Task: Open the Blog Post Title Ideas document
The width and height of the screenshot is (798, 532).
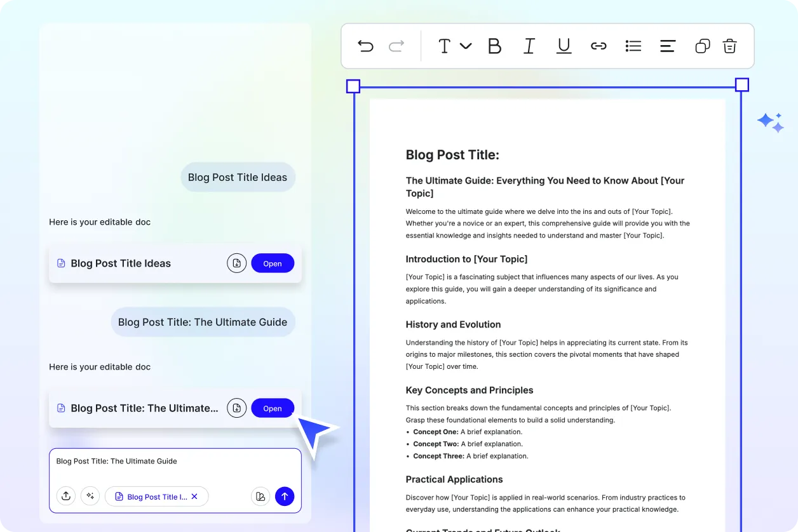Action: pyautogui.click(x=273, y=263)
